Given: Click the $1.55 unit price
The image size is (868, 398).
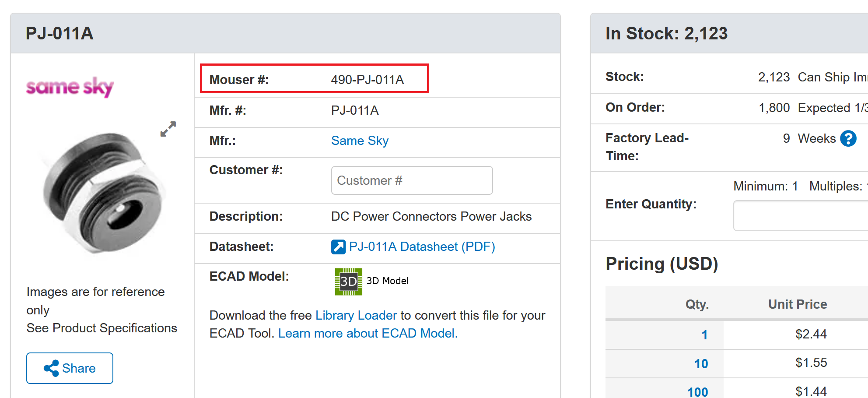Looking at the screenshot, I should click(x=811, y=363).
